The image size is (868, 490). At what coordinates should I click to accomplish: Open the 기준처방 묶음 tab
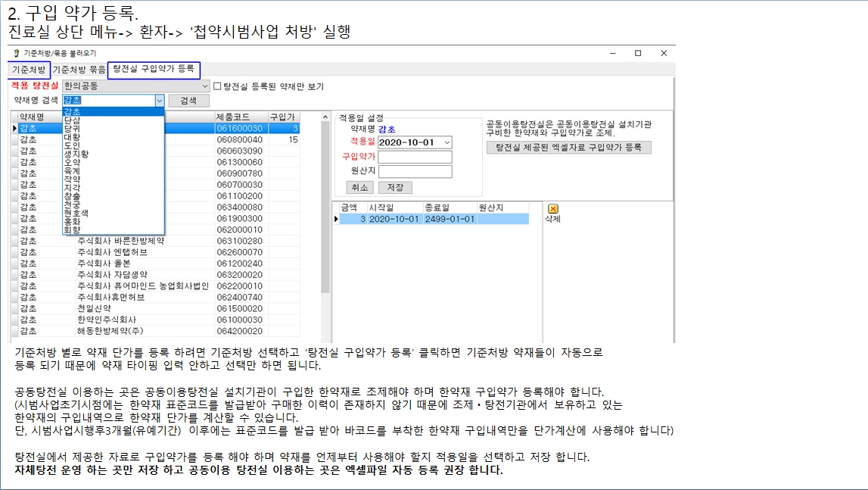pos(79,70)
